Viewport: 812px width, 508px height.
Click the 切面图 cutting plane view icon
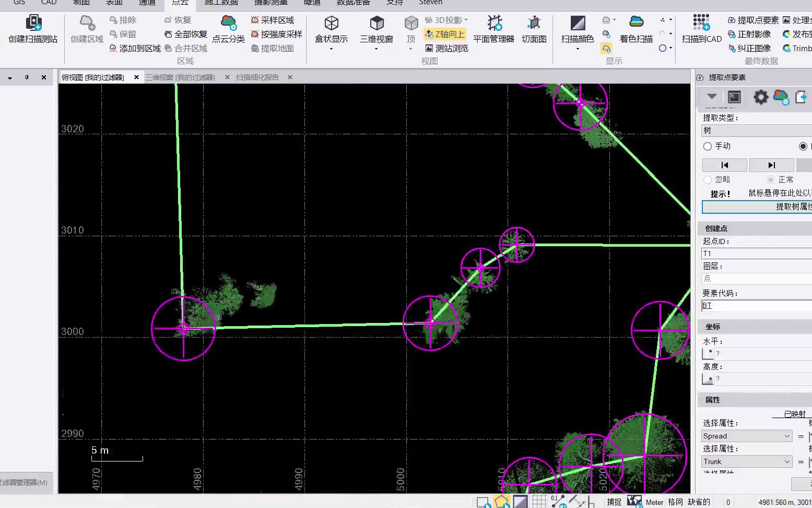pyautogui.click(x=534, y=23)
